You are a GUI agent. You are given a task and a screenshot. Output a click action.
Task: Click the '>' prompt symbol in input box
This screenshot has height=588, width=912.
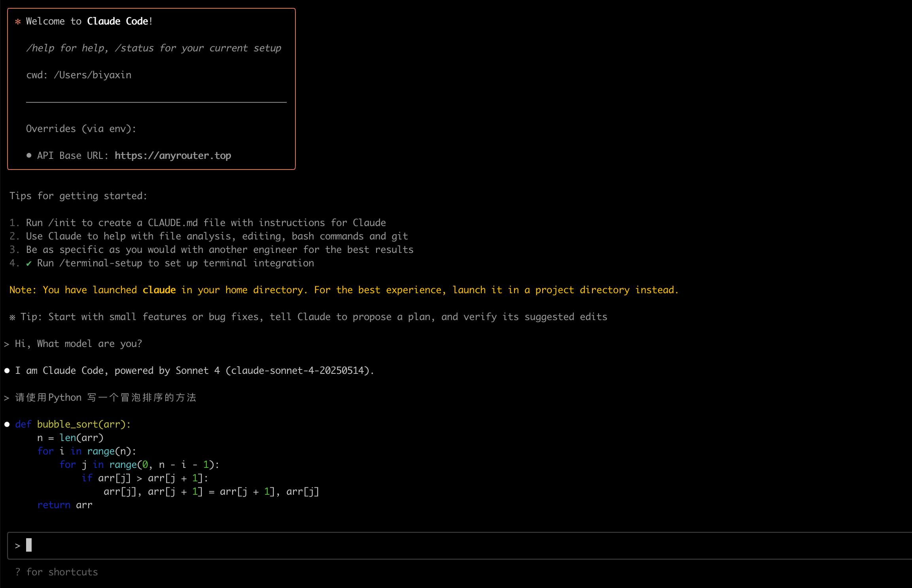pos(17,546)
